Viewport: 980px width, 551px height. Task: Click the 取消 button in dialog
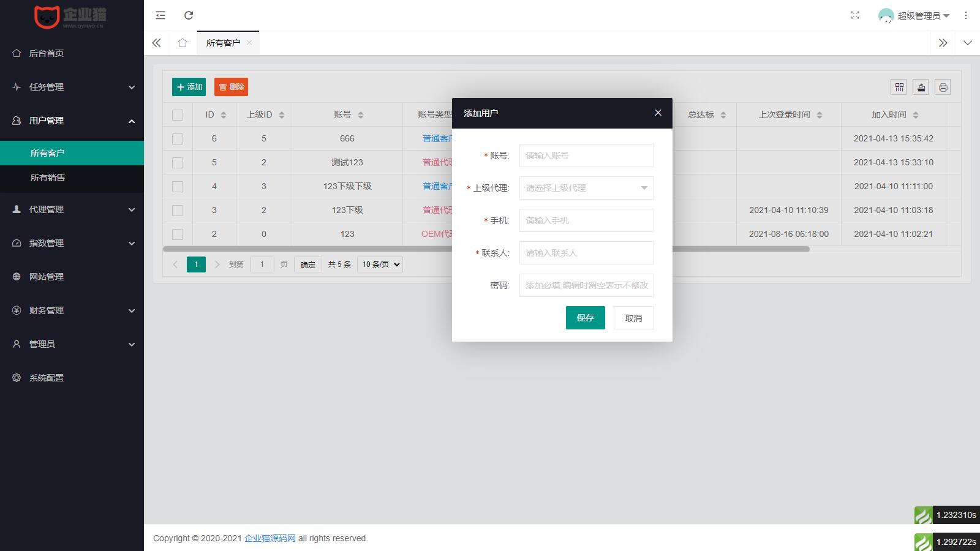[633, 318]
